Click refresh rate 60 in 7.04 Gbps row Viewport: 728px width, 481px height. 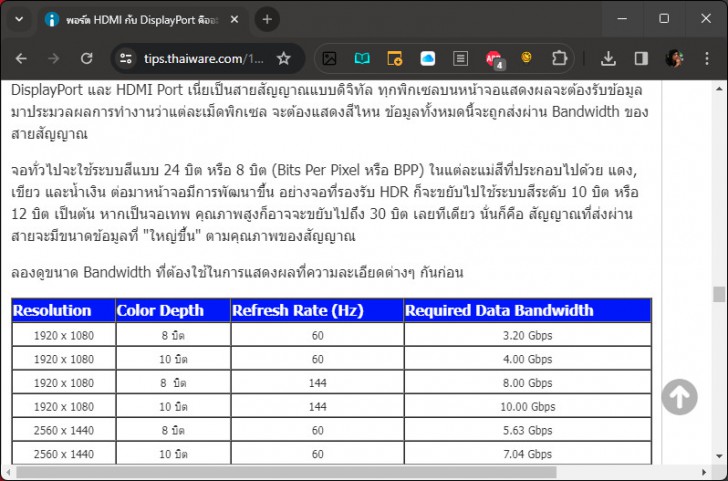pos(317,454)
